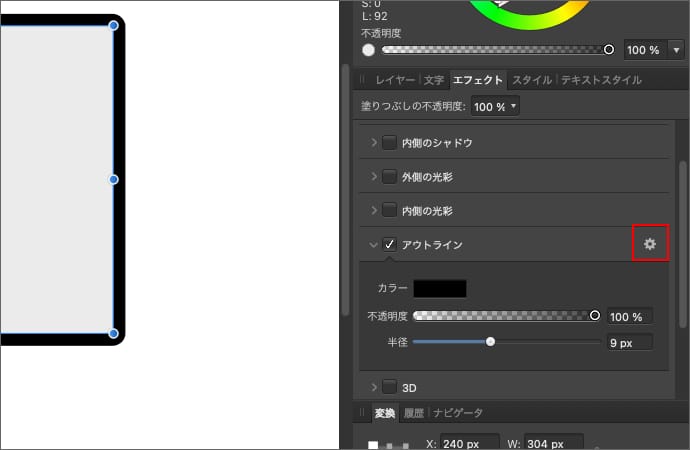Enable the 内側の光彩 effect checkbox
This screenshot has height=450, width=690.
click(390, 211)
